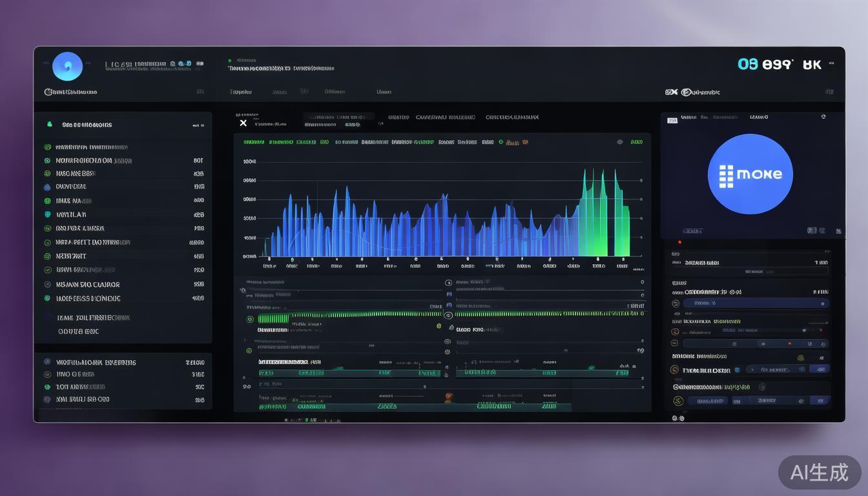
Task: Click the white X icon above the chart
Action: tap(243, 123)
